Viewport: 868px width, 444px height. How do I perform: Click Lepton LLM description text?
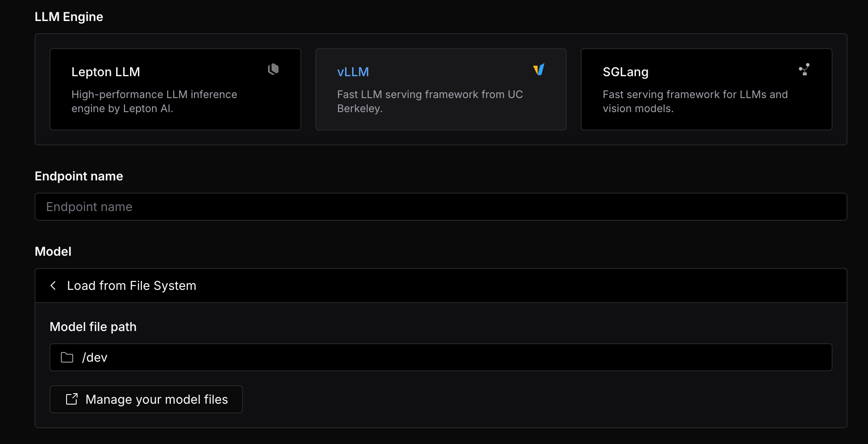[154, 101]
